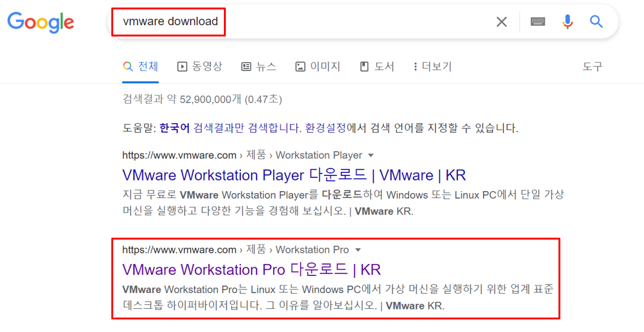Image resolution: width=644 pixels, height=332 pixels.
Task: Select the 전체 tab
Action: point(140,67)
